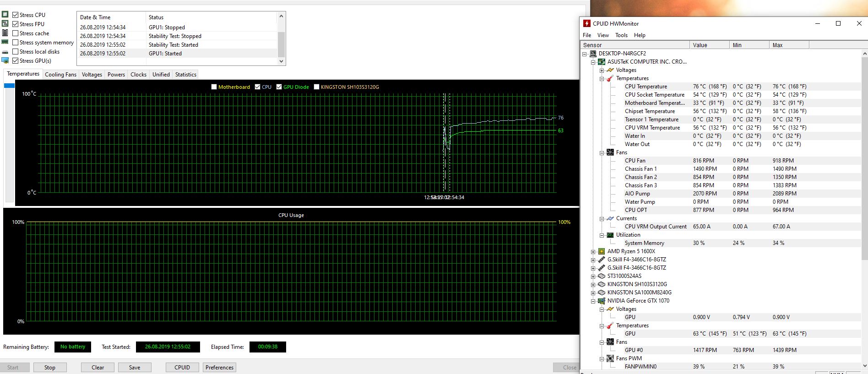Select the 'GPU1: Started' log entry
Image resolution: width=868 pixels, height=374 pixels.
177,54
